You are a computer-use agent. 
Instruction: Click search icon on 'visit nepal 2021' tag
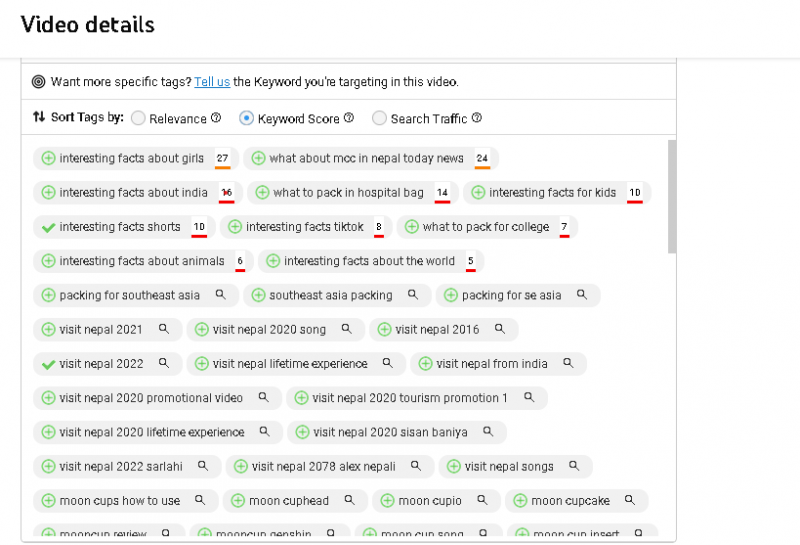pos(164,330)
